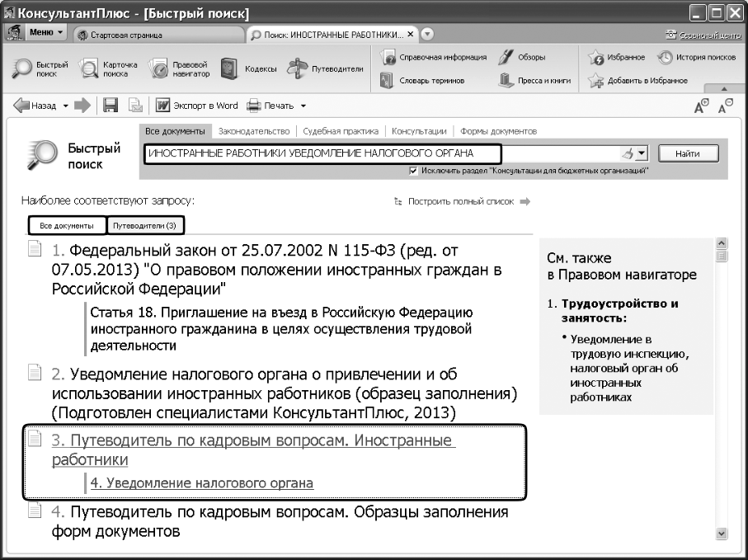
Task: Select the Судебная практика tab
Action: tap(341, 131)
